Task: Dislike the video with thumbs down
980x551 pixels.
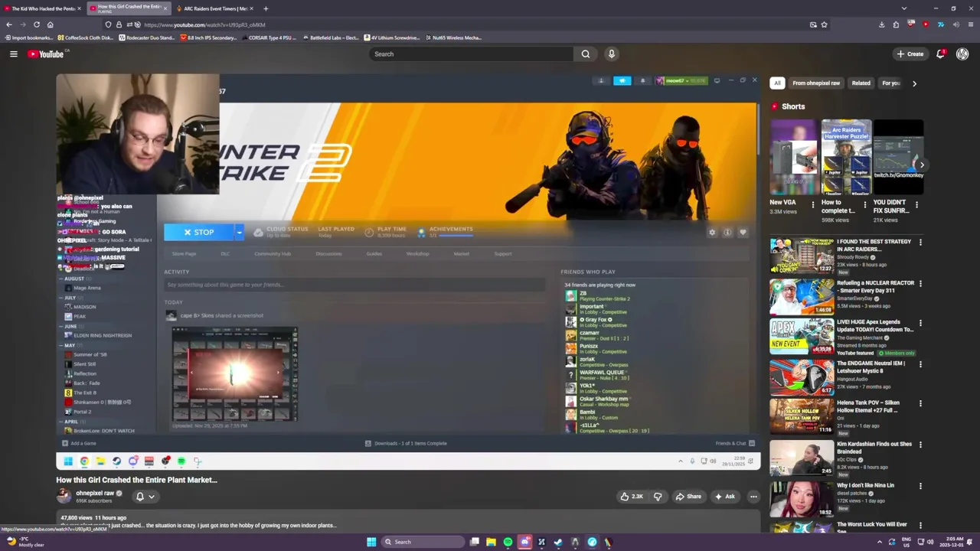Action: (x=658, y=497)
